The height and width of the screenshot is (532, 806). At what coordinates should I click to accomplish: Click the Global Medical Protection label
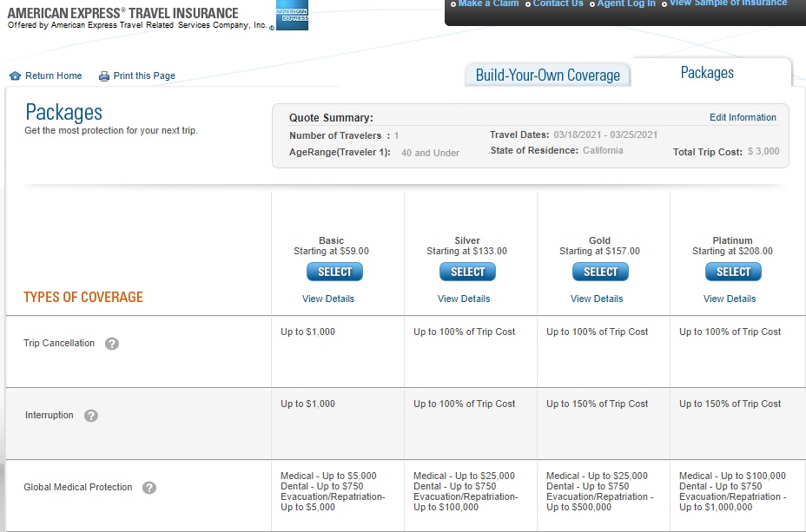tap(77, 487)
